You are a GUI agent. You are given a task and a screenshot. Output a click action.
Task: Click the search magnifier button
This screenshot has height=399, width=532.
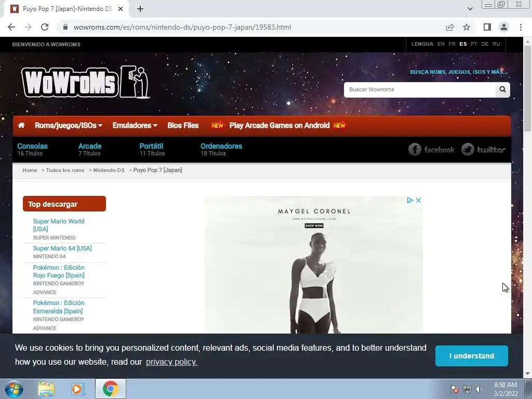pos(502,89)
